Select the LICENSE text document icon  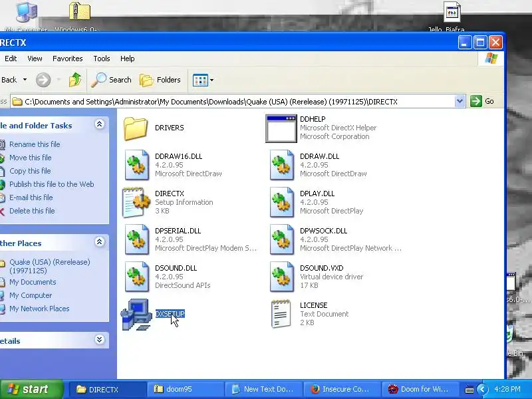tap(281, 314)
